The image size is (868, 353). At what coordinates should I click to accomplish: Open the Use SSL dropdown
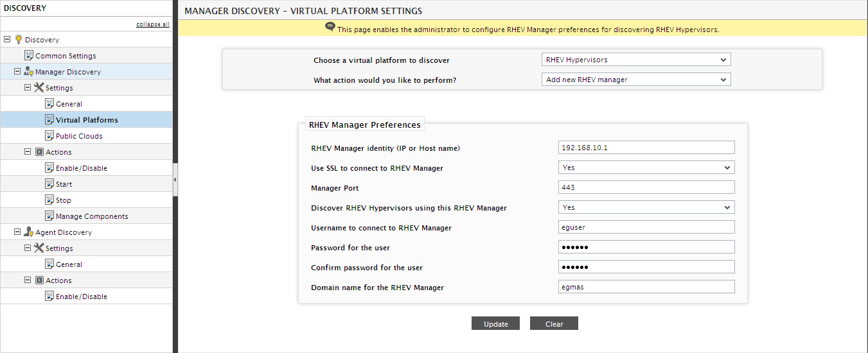(646, 168)
